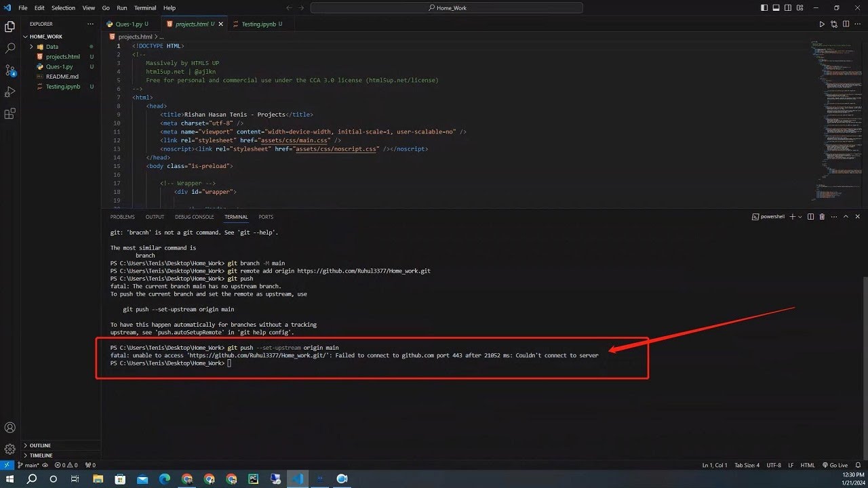Click the Open Changes compare icon

coord(834,24)
